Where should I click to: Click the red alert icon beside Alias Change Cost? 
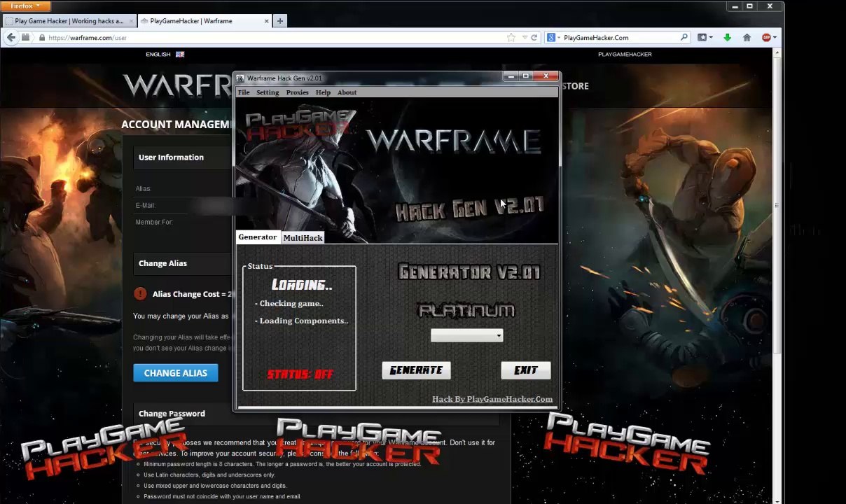[140, 294]
